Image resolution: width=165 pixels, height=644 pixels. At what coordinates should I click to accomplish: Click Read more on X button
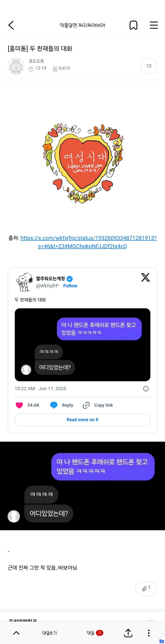(x=82, y=420)
